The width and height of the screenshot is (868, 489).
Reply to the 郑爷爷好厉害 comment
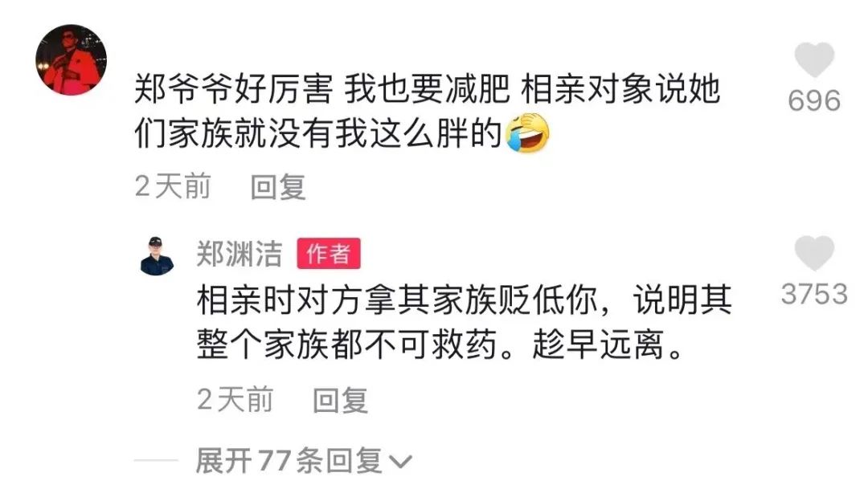click(x=278, y=186)
